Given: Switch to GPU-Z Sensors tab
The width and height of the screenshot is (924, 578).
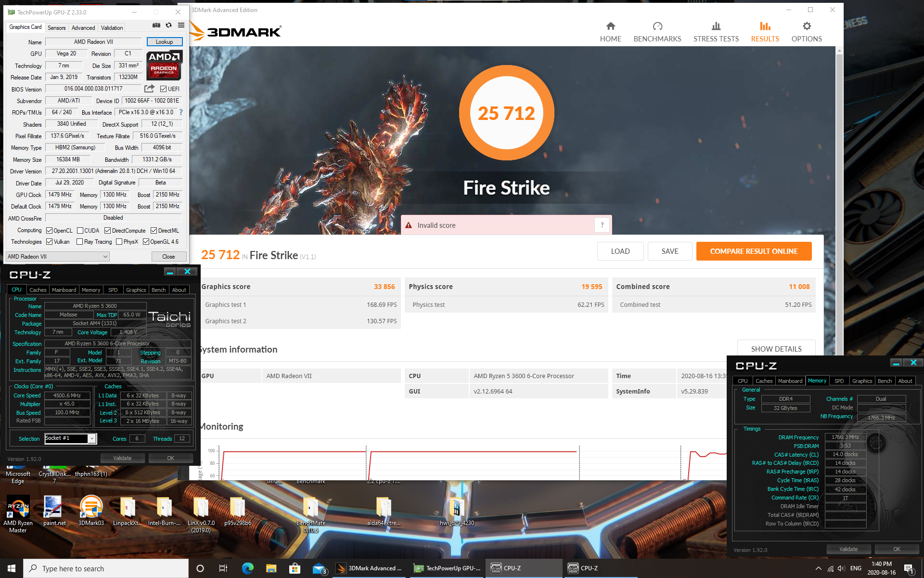Looking at the screenshot, I should (56, 28).
